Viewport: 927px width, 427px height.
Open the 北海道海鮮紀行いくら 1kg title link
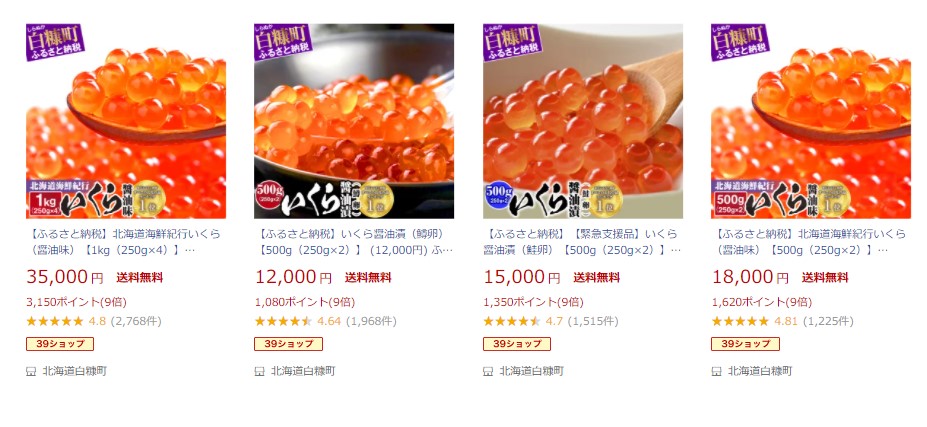click(x=124, y=242)
